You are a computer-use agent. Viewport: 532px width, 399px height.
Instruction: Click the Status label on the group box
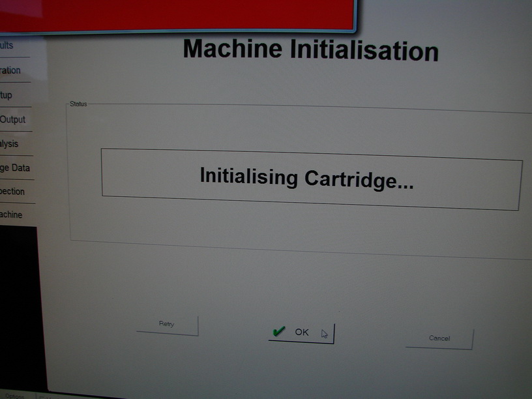click(80, 103)
